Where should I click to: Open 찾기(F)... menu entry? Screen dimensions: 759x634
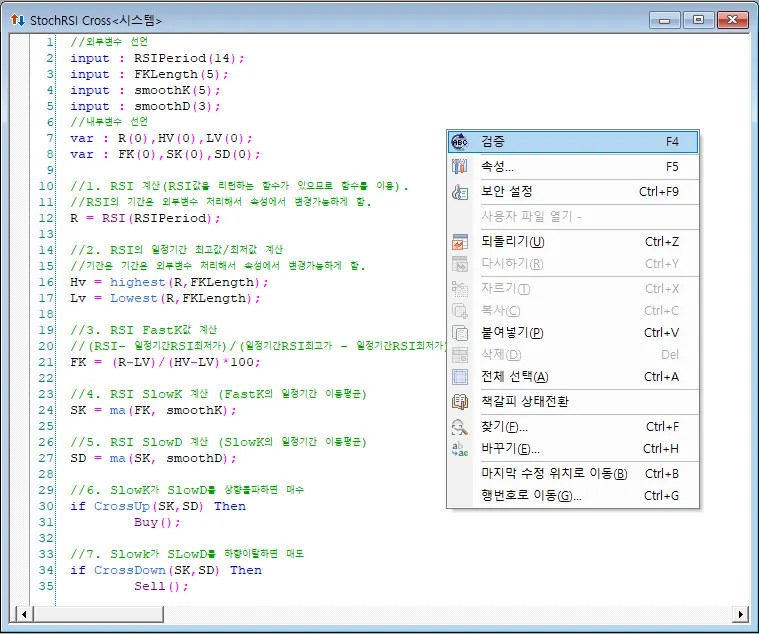point(573,427)
